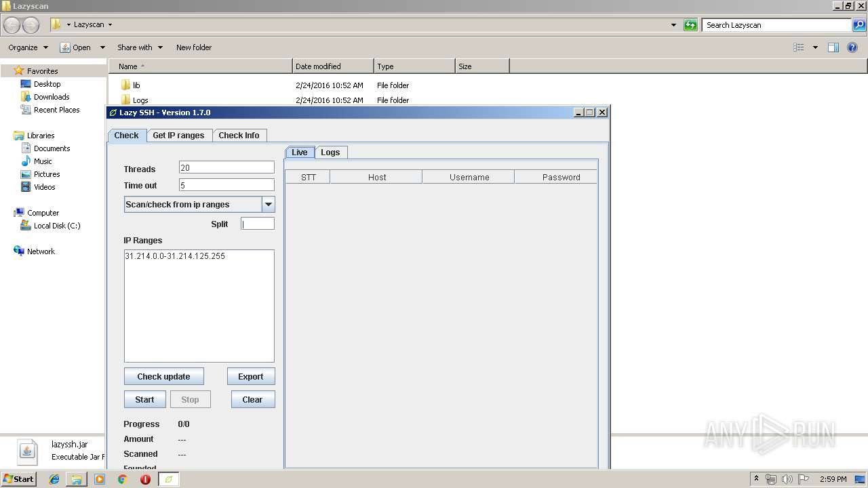Click the STT column header
The width and height of the screenshot is (868, 488).
309,178
